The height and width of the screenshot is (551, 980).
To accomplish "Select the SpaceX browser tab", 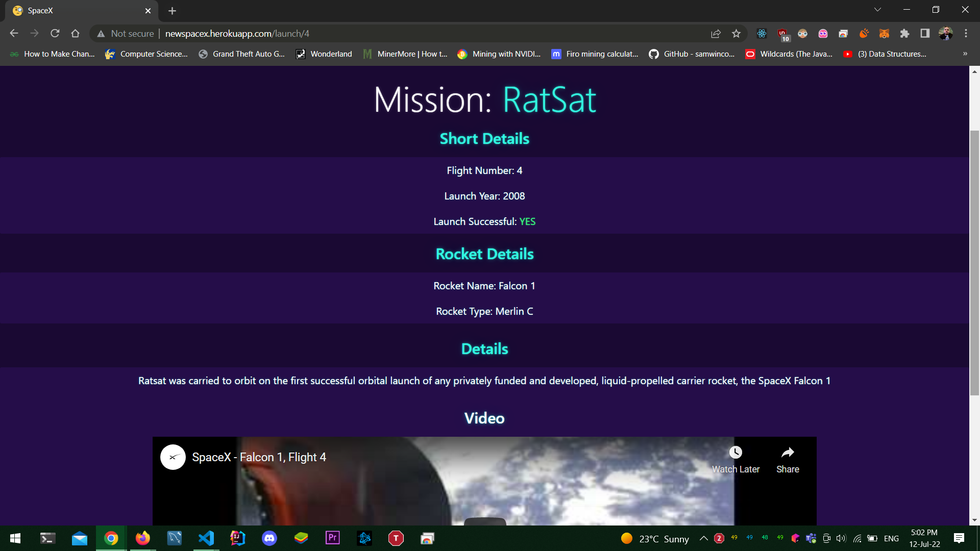I will tap(82, 11).
